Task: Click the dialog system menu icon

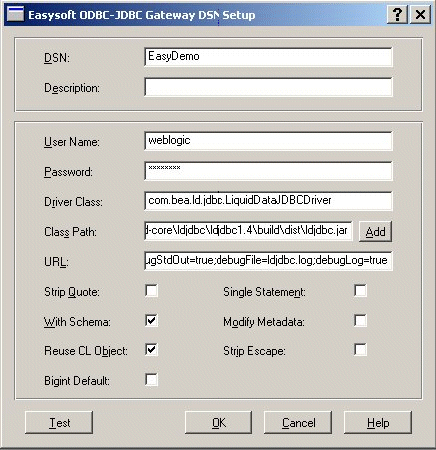Action: (x=15, y=14)
